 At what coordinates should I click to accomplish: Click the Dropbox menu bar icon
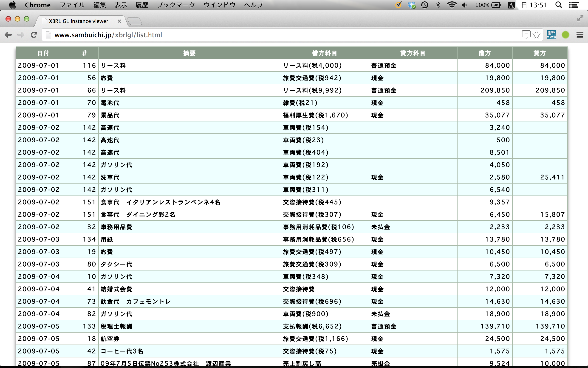click(412, 5)
